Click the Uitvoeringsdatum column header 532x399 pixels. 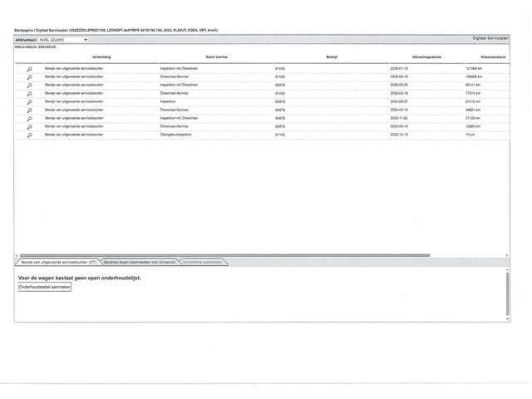pos(406,57)
